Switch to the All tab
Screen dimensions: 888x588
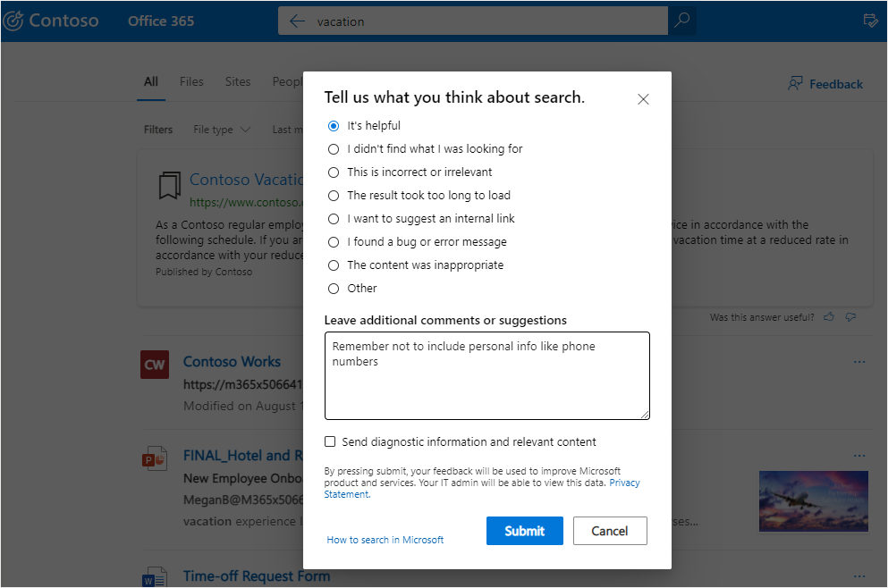[x=150, y=81]
